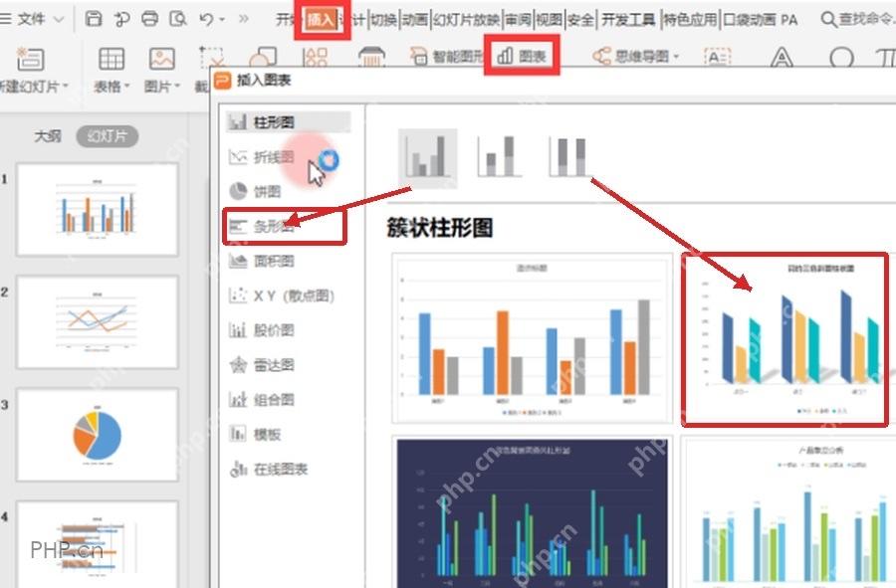Click the shapes icon in the ribbon
This screenshot has height=588, width=896.
263,57
